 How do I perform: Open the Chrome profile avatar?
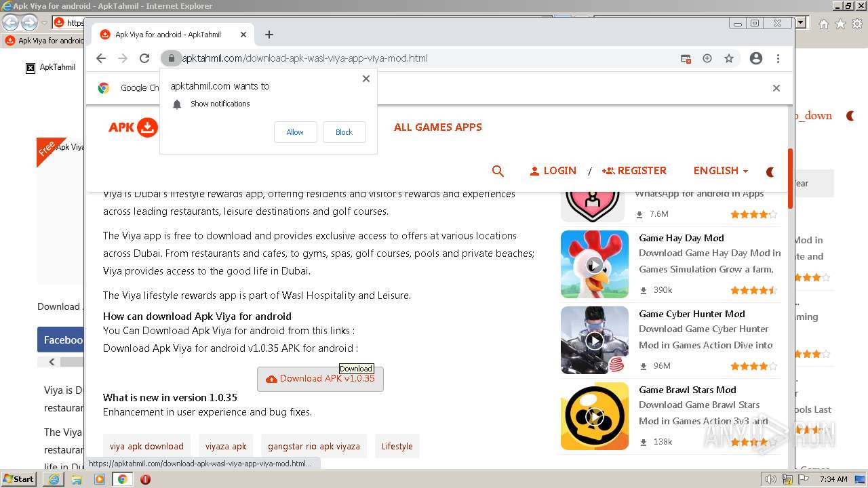(x=756, y=58)
